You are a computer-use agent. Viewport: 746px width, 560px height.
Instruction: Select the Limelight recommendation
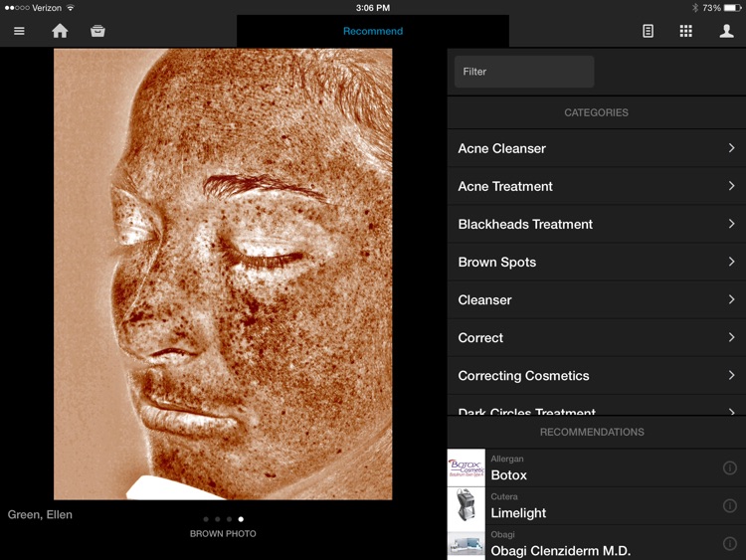tap(597, 506)
